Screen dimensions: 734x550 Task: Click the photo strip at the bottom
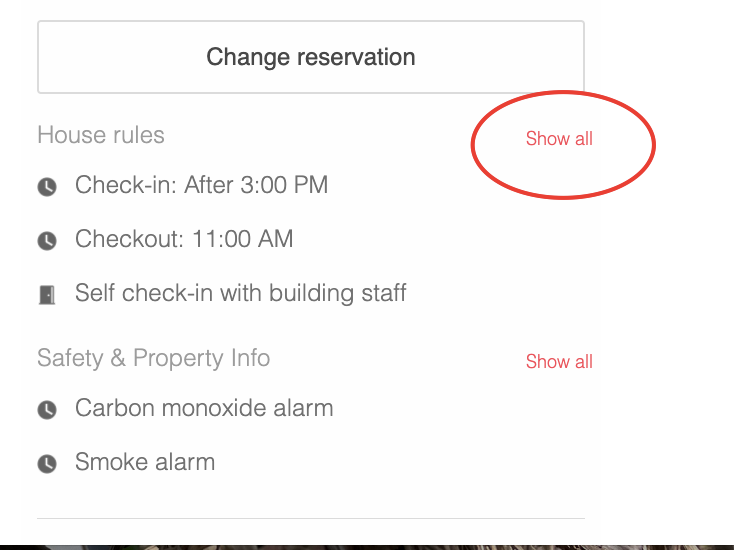367,547
